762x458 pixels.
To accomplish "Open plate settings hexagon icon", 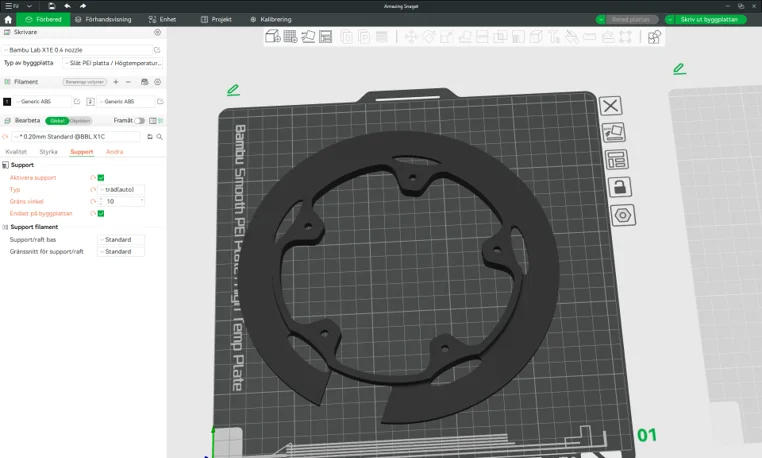I will pyautogui.click(x=621, y=215).
